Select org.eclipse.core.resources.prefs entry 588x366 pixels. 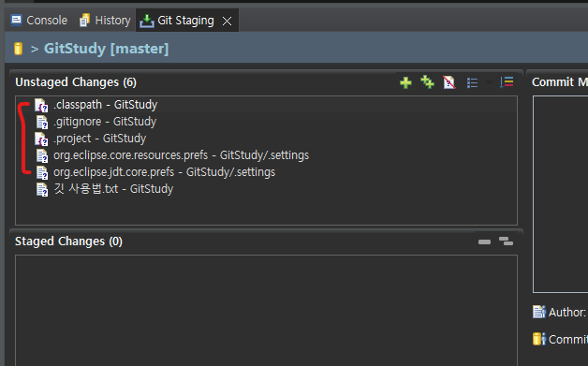(266, 155)
